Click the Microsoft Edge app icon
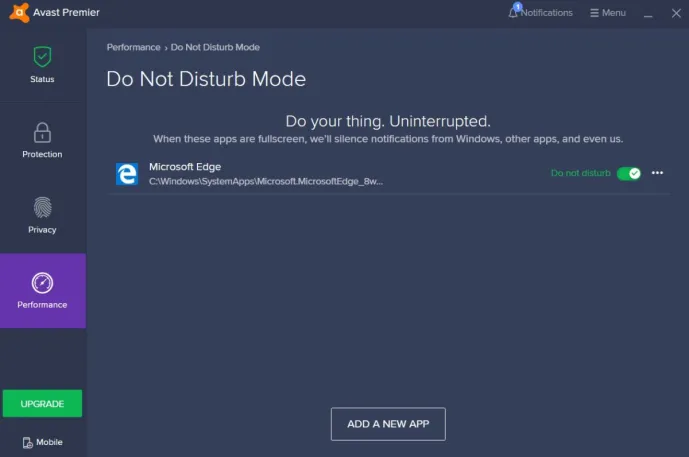The height and width of the screenshot is (457, 689). (x=127, y=174)
